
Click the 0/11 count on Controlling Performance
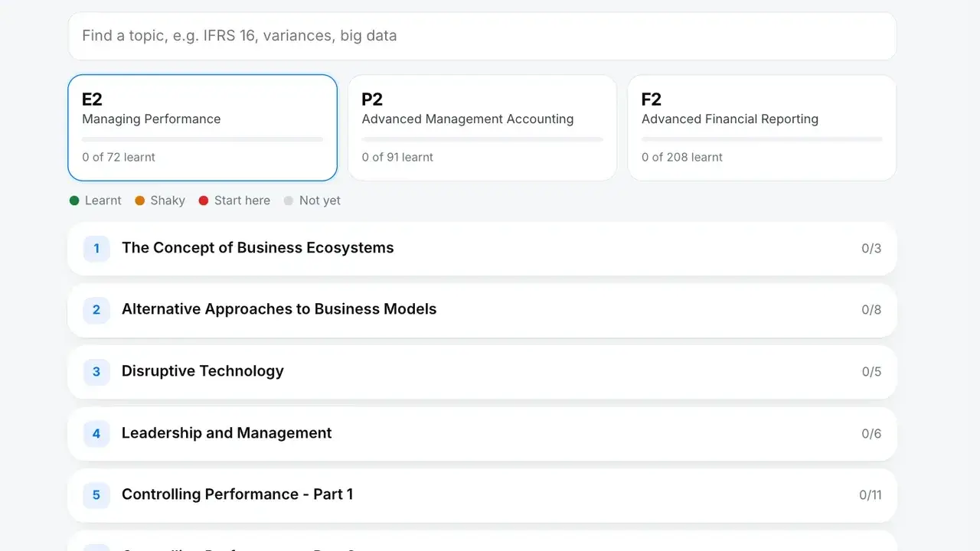pos(871,495)
